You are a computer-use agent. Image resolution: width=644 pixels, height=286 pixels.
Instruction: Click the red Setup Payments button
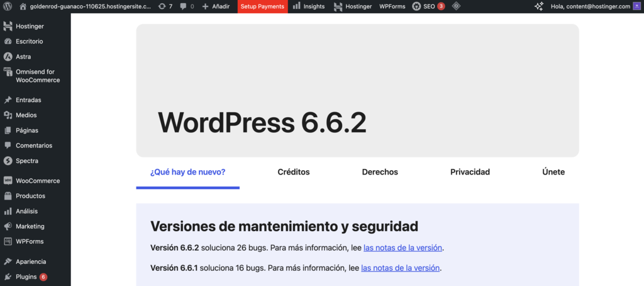262,6
